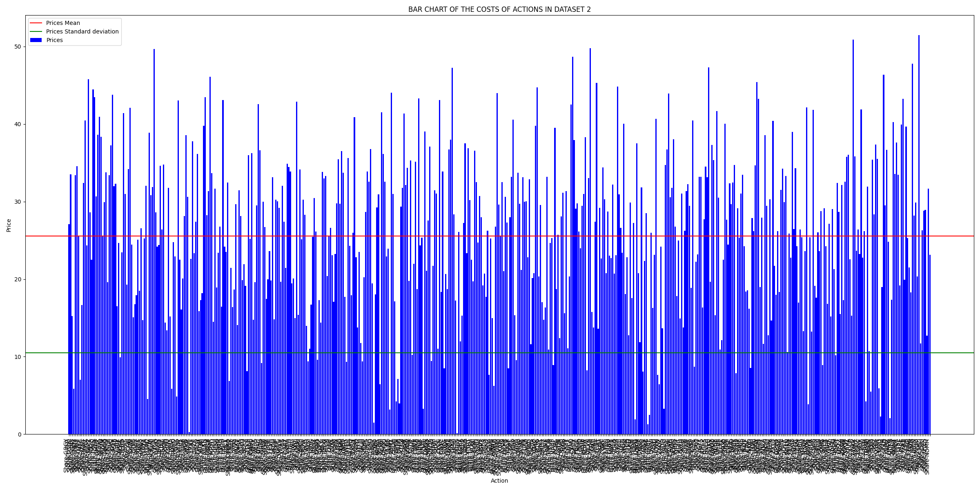Click the leftmost blue bar in chart
The width and height of the screenshot is (980, 490).
pyautogui.click(x=69, y=327)
